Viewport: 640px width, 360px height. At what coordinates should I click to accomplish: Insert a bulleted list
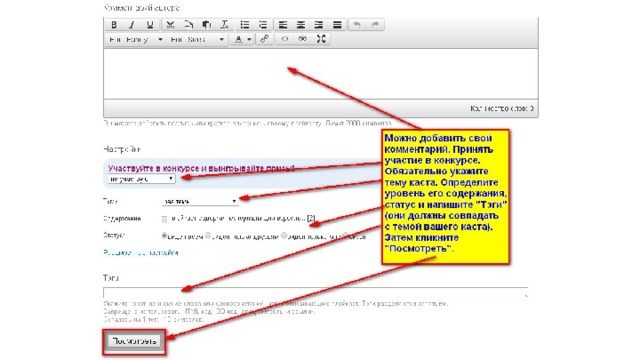pyautogui.click(x=245, y=25)
